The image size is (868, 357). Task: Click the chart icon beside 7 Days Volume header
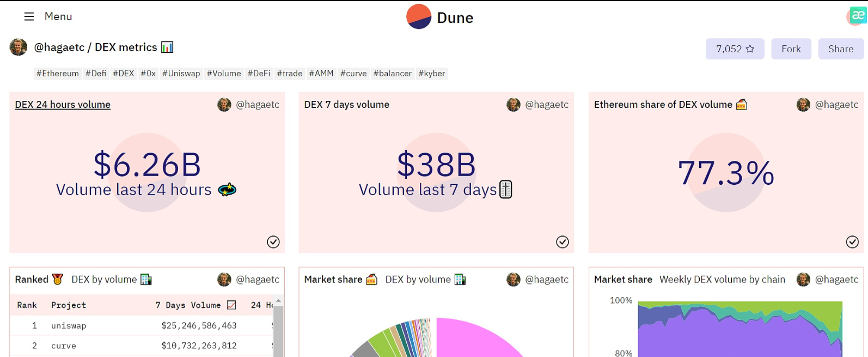pos(231,305)
